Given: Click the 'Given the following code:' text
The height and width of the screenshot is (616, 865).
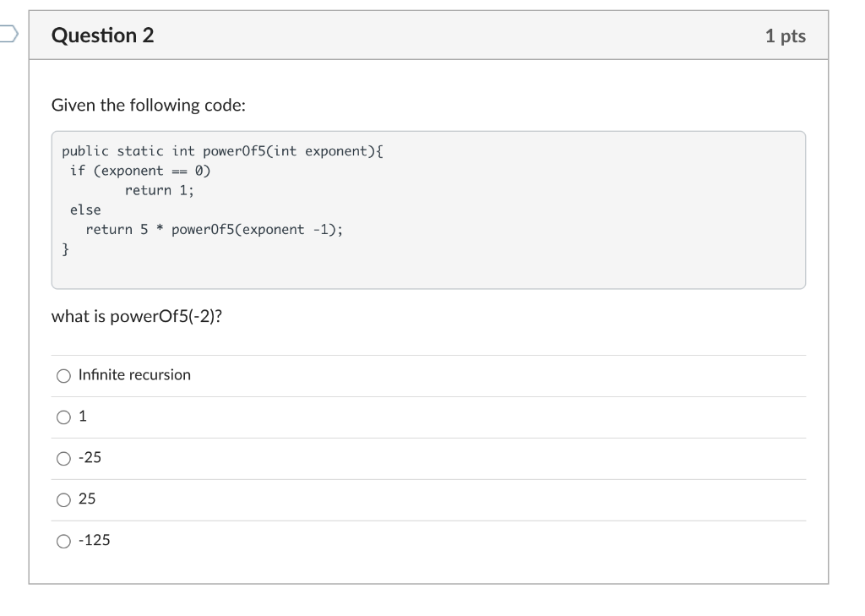Looking at the screenshot, I should point(149,105).
